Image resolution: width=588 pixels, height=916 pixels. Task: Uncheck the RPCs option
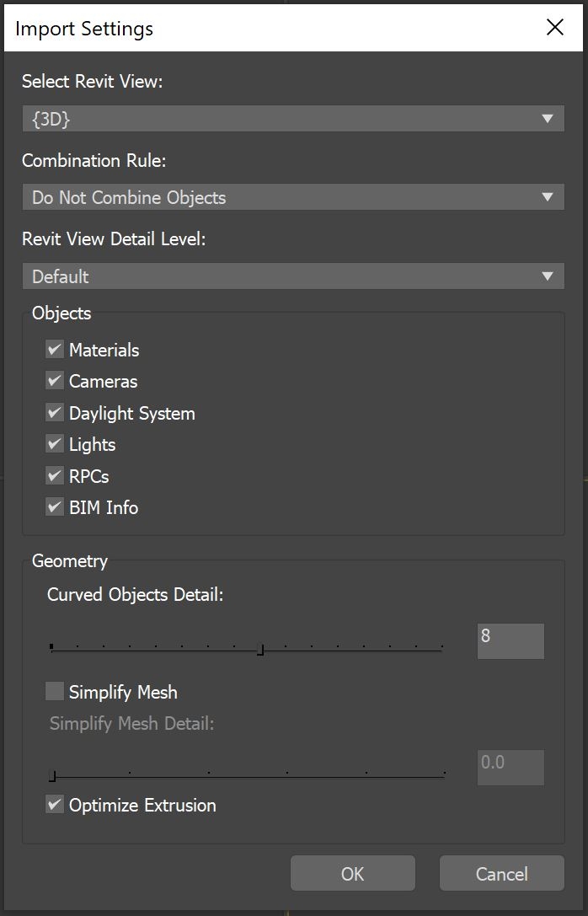pyautogui.click(x=55, y=476)
